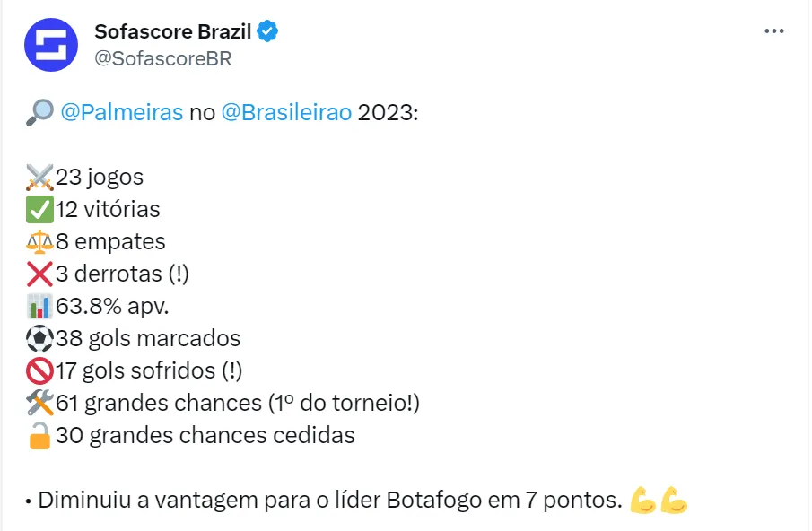Click the hammer and wrench emoji
Image resolution: width=812 pixels, height=531 pixels.
click(x=40, y=404)
